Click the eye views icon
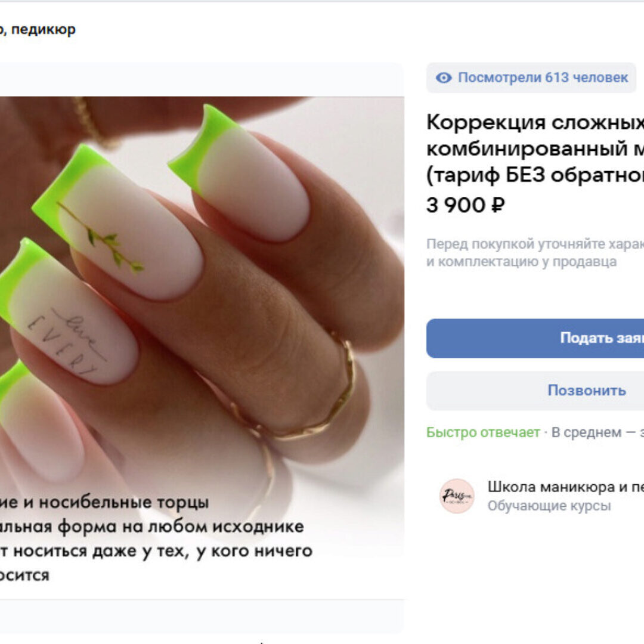This screenshot has width=644, height=644. coord(444,78)
